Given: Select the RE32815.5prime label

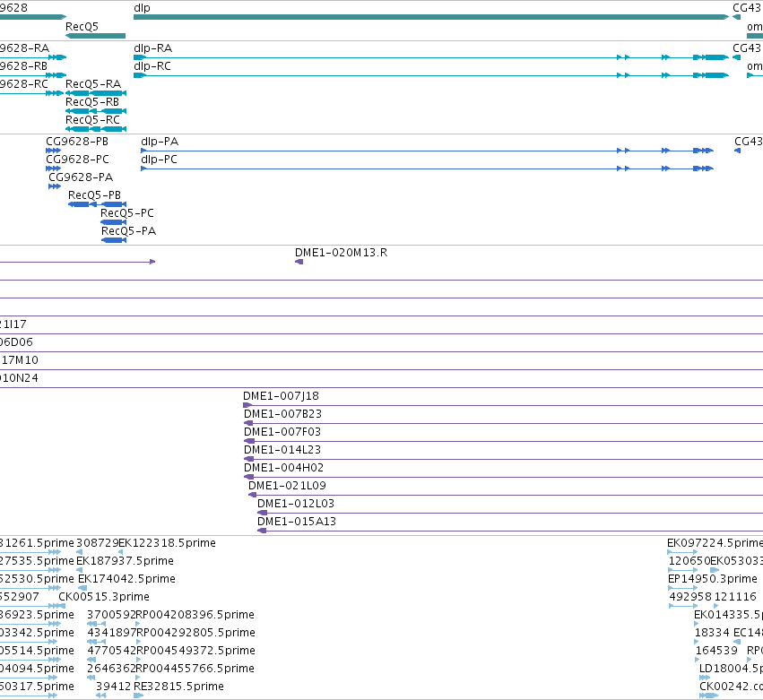Looking at the screenshot, I should coord(178,687).
